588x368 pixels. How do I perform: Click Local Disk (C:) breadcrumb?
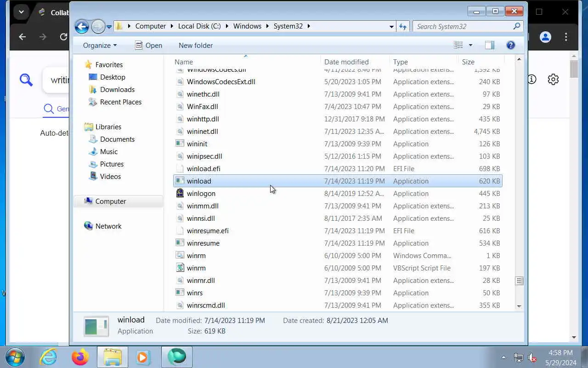199,26
